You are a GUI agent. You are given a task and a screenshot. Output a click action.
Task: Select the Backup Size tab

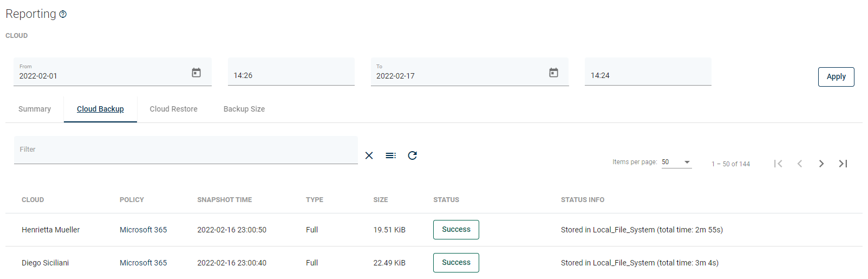click(x=244, y=109)
